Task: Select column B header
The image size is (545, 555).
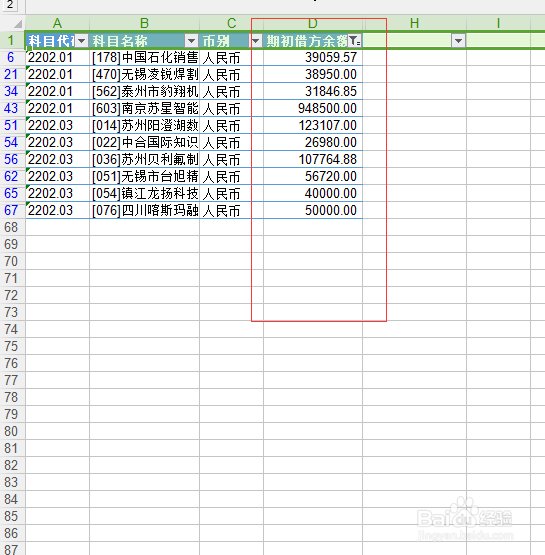Action: pos(144,23)
